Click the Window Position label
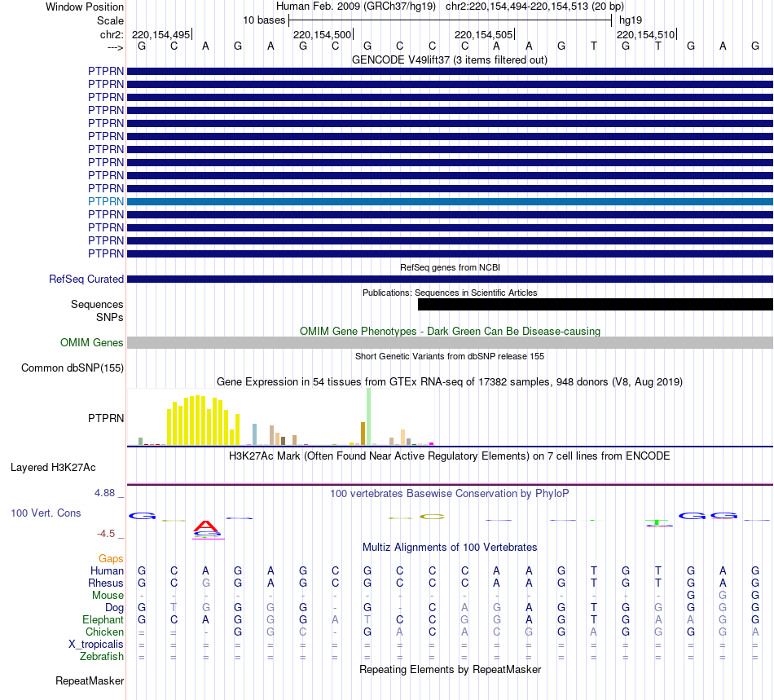 [85, 7]
